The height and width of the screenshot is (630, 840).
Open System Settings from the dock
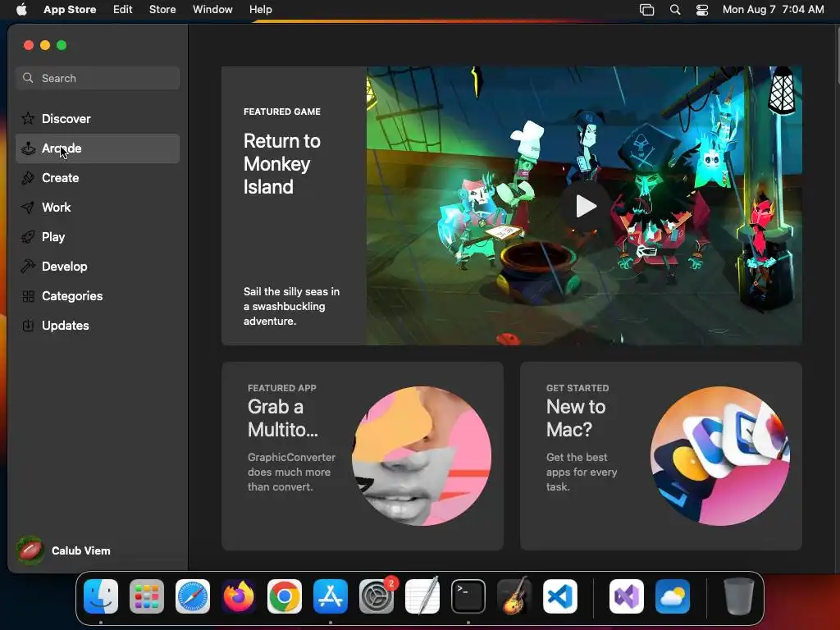tap(377, 596)
